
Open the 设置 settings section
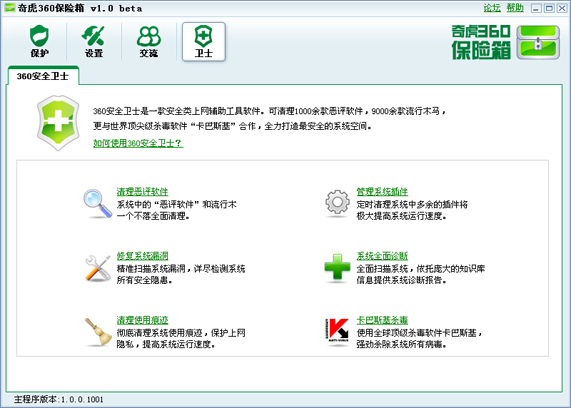pyautogui.click(x=94, y=41)
